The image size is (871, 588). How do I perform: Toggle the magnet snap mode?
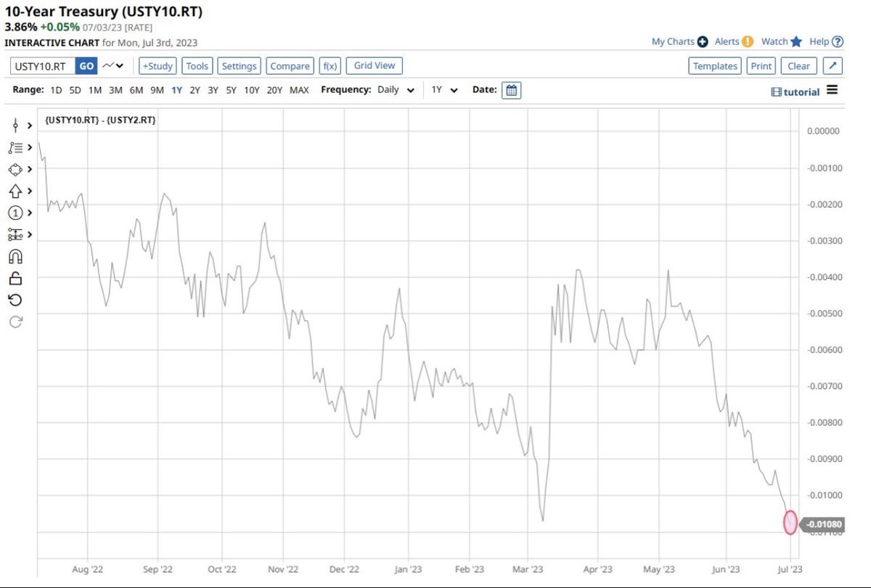(x=15, y=256)
